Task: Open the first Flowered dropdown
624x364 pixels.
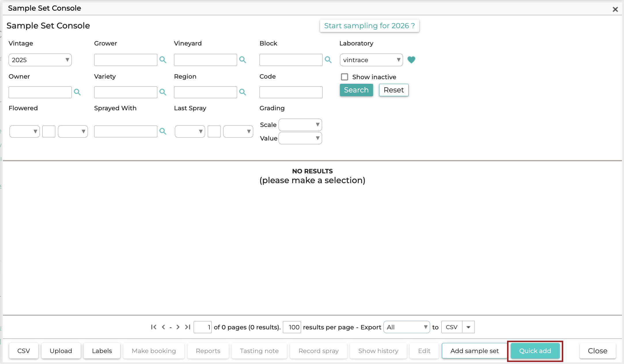Action: pyautogui.click(x=24, y=131)
